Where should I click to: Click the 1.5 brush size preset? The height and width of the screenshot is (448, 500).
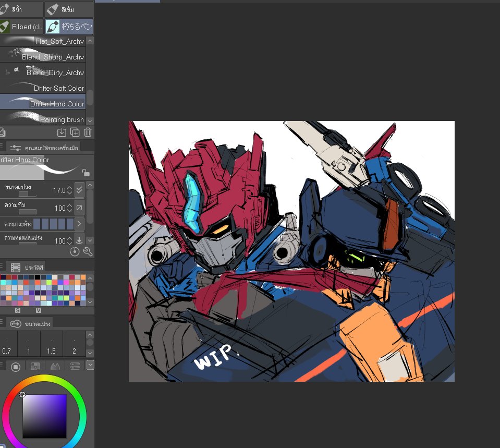(51, 344)
